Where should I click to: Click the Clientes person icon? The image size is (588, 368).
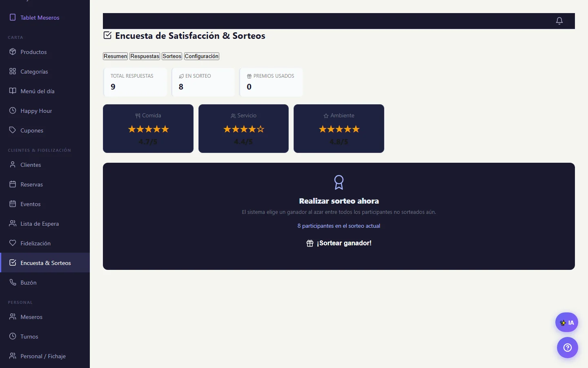point(13,164)
